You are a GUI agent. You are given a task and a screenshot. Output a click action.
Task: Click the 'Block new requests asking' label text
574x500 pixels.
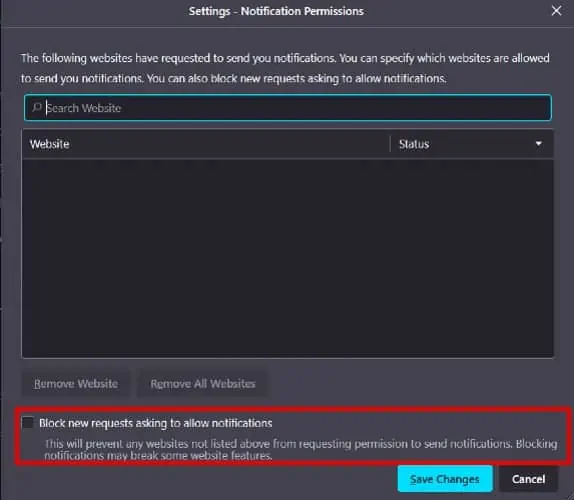click(156, 423)
